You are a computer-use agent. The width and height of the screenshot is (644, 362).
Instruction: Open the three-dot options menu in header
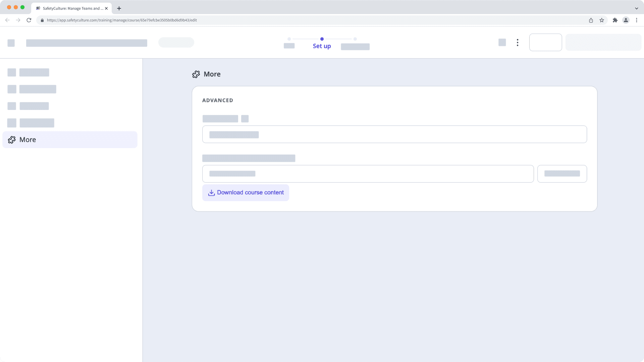[518, 43]
